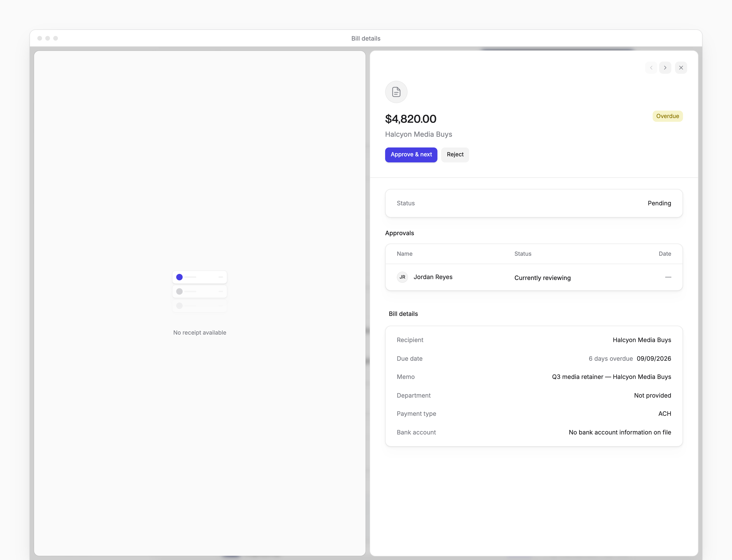Click the Bill details section heading
The image size is (732, 560).
point(403,314)
